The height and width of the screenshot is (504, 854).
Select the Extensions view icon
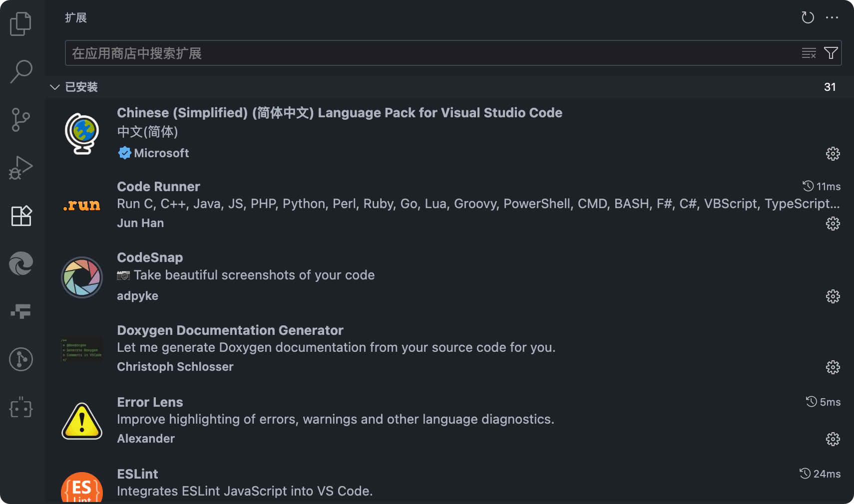tap(21, 216)
